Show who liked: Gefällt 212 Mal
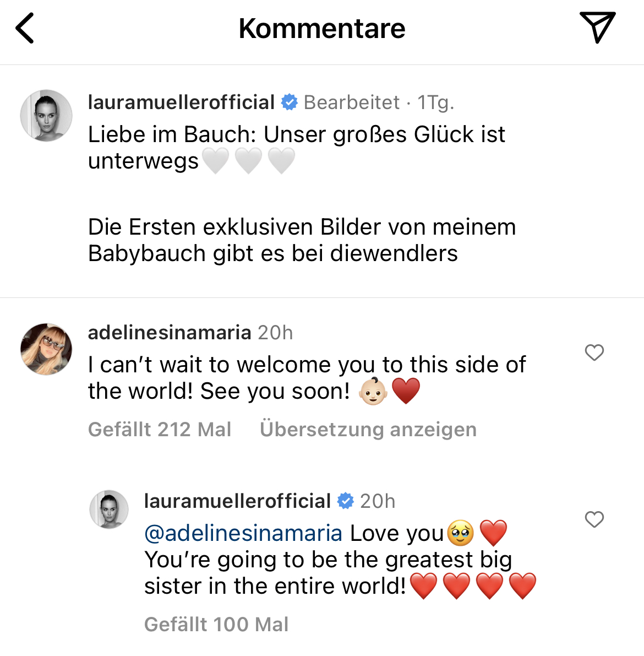The height and width of the screenshot is (656, 644). tap(160, 430)
